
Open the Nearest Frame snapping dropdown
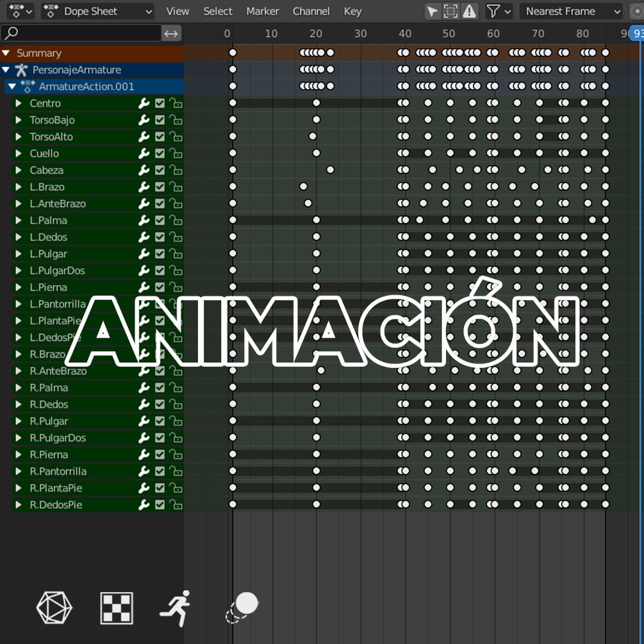[x=571, y=12]
